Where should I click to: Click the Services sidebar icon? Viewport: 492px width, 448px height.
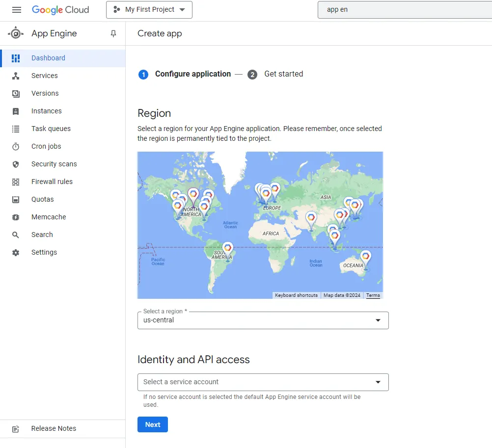coord(16,76)
